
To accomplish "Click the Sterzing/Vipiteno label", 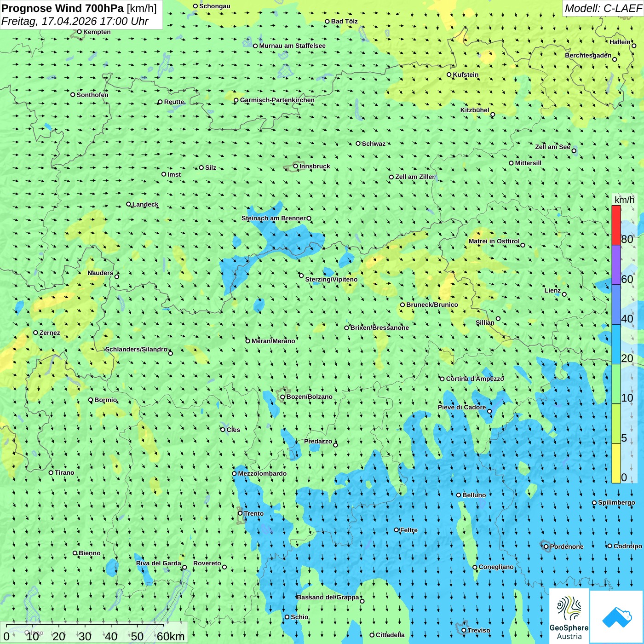I will pyautogui.click(x=331, y=279).
